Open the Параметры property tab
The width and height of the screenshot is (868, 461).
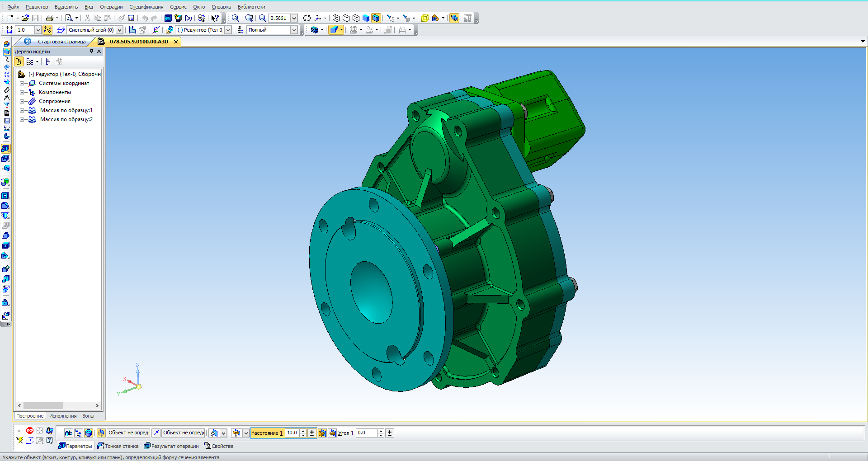(75, 446)
